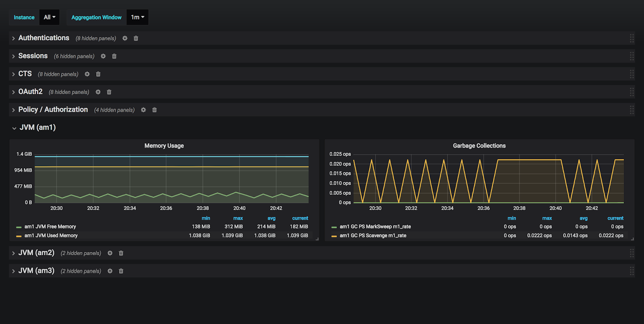Toggle am1 JVM Free Memory series

[x=50, y=227]
